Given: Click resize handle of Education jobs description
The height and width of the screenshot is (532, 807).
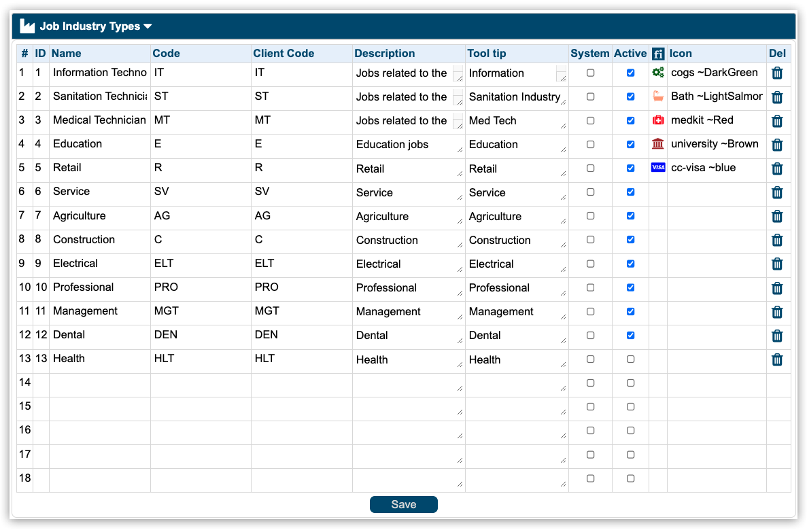Looking at the screenshot, I should click(x=460, y=149).
